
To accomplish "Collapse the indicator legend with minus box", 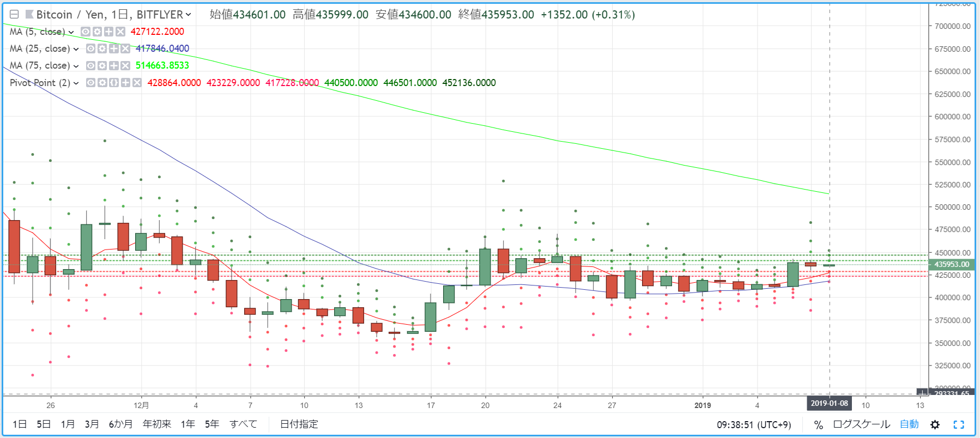I will click(x=14, y=15).
